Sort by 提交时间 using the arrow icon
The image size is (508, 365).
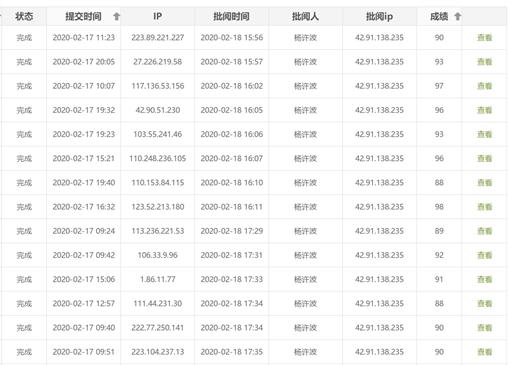click(x=116, y=16)
